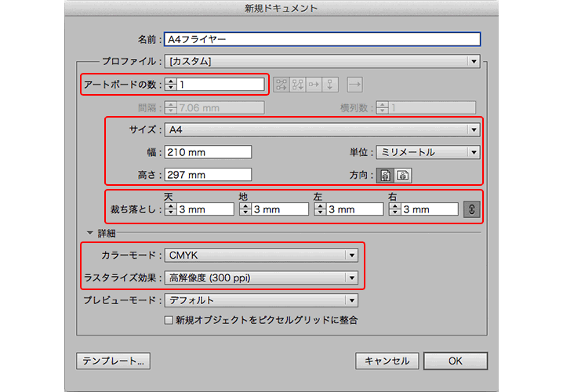
Task: Toggle the bleed link chain icon
Action: coord(470,209)
